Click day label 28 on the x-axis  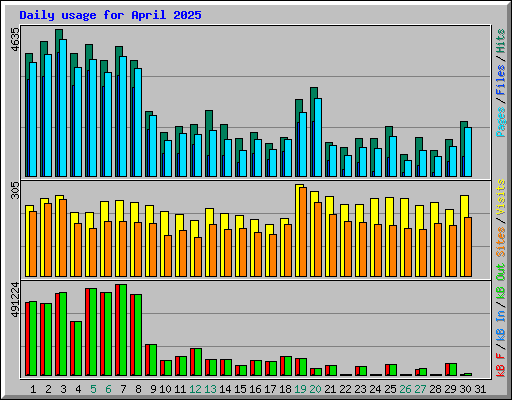click(435, 389)
